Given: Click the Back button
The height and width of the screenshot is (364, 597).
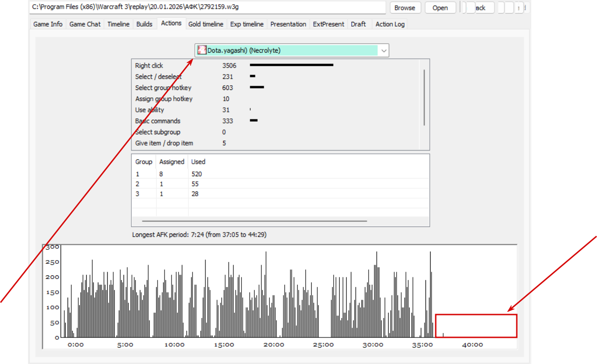Looking at the screenshot, I should click(479, 7).
